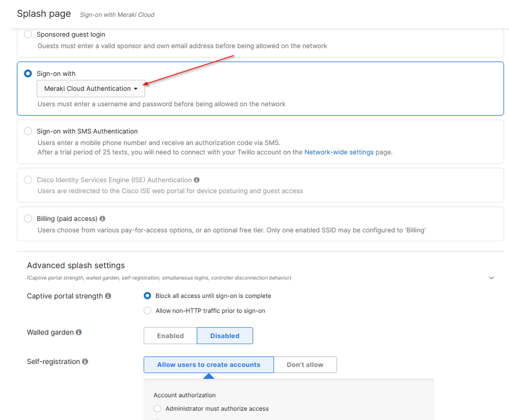
Task: Select Administrator must authorize access radio
Action: click(x=157, y=409)
